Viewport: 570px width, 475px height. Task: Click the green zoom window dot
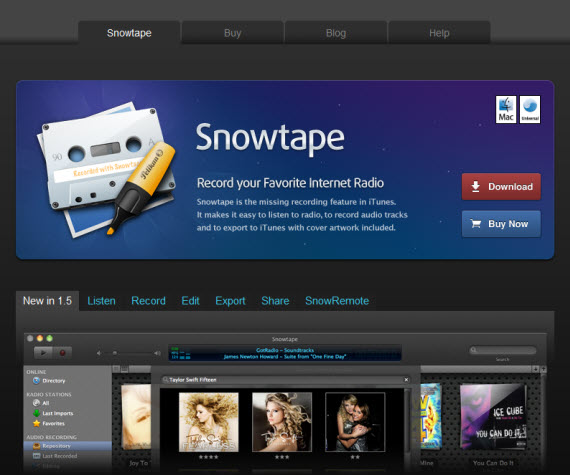(x=49, y=338)
